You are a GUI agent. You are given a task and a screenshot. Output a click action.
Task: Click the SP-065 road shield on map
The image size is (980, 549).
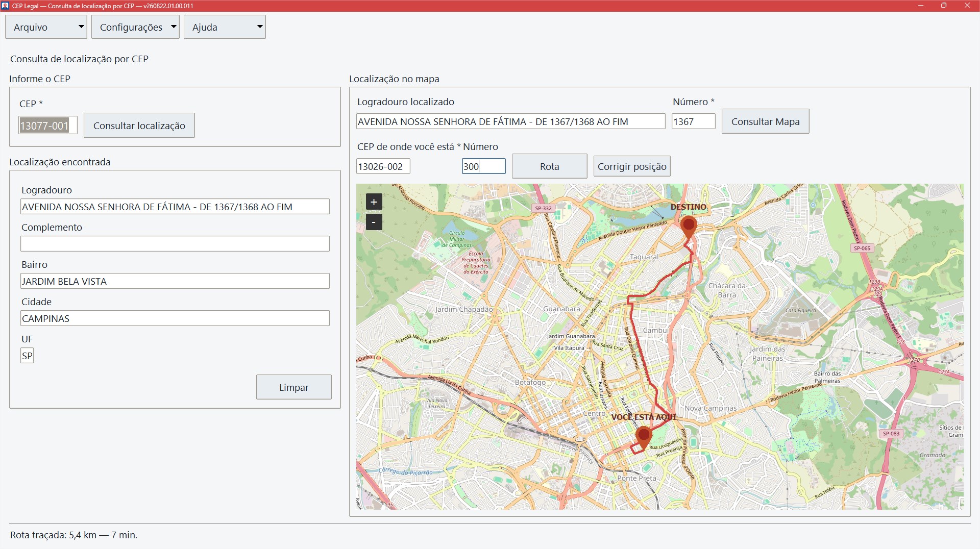[x=862, y=248]
